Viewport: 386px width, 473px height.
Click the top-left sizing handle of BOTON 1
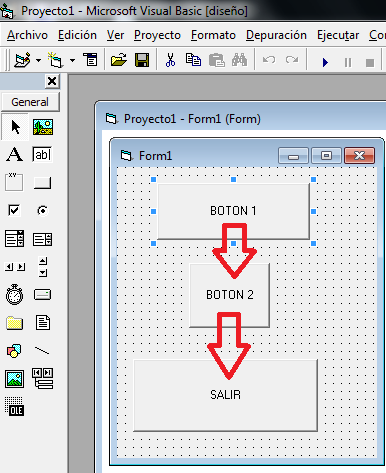click(x=153, y=180)
